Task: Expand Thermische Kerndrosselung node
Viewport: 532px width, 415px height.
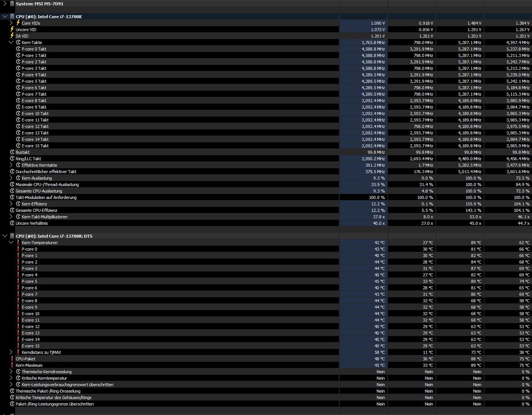Action: (x=11, y=372)
